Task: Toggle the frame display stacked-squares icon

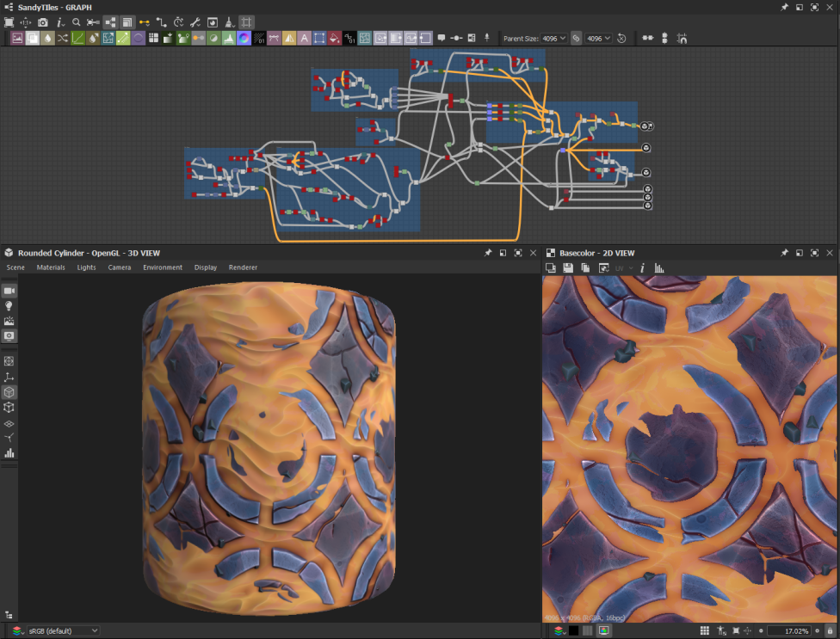Action: [127, 22]
